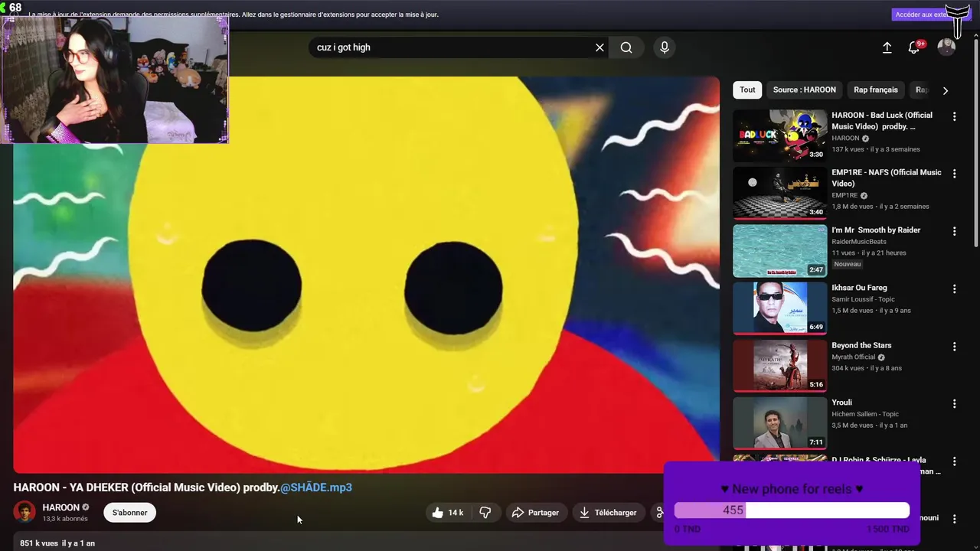Open options menu for EMP1RE - NAFS

(x=954, y=174)
